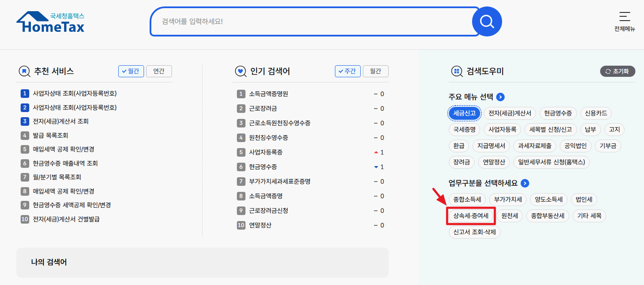Open 신고서 조회·삭제

[474, 232]
